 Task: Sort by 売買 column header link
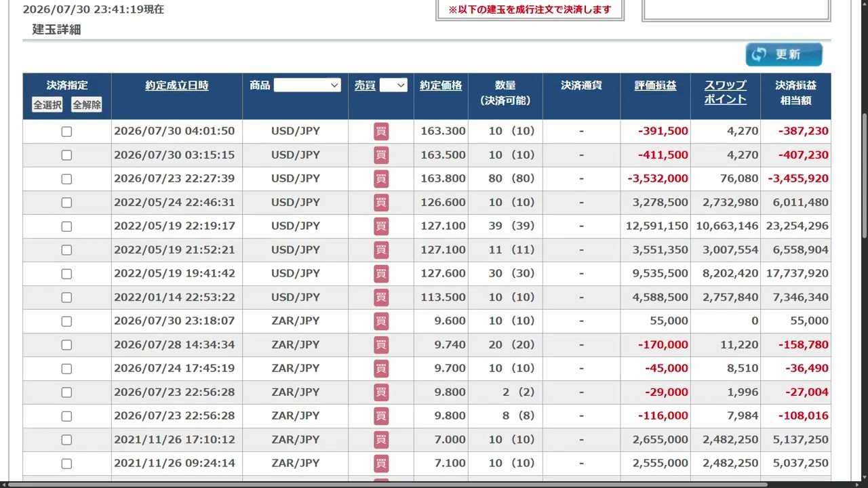[x=365, y=85]
